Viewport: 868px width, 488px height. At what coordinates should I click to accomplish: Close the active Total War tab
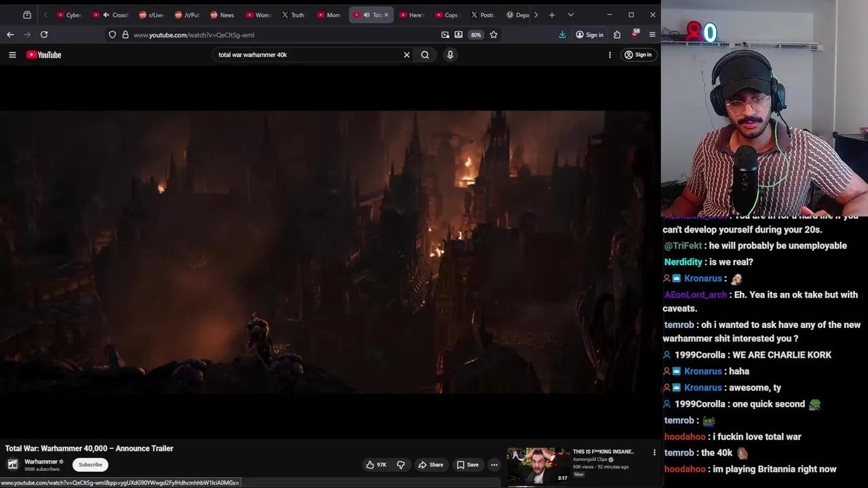(387, 15)
